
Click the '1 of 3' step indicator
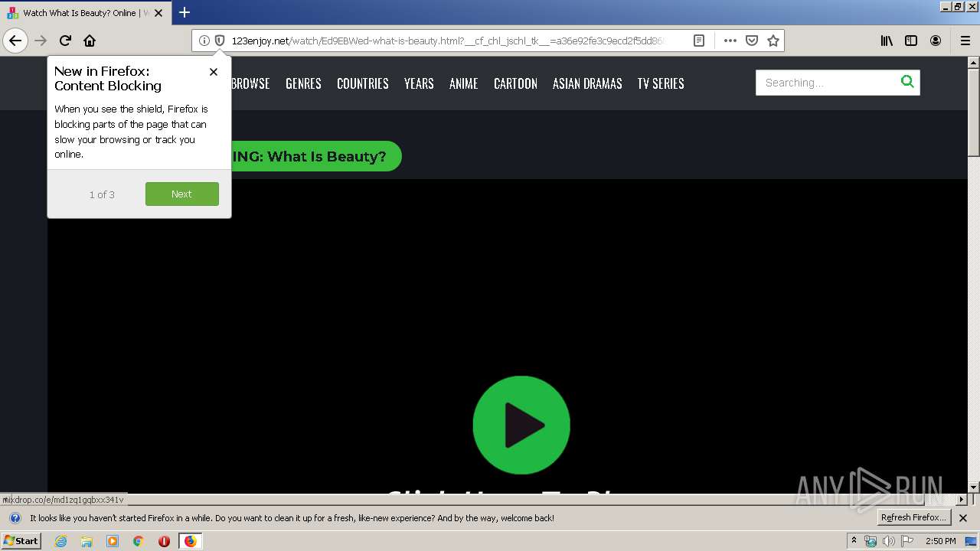tap(102, 194)
